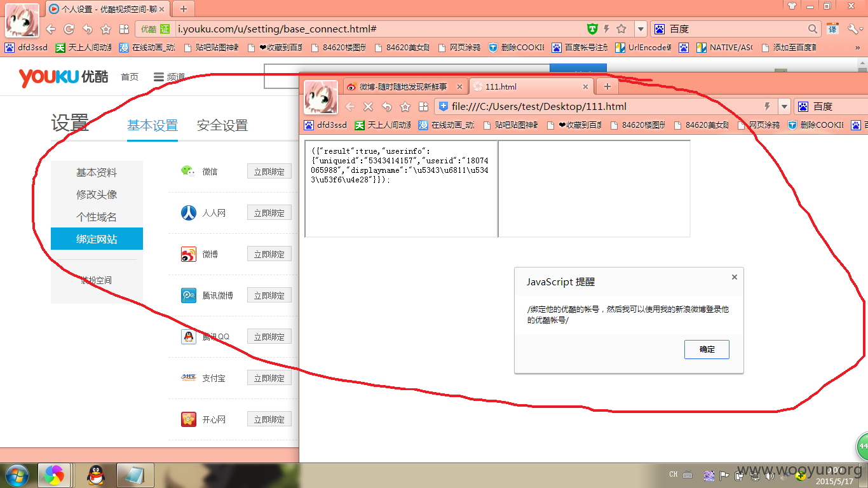Screen dimensions: 868x488
Task: Click 立即绑定 for 腾讯QQ
Action: coord(269,337)
